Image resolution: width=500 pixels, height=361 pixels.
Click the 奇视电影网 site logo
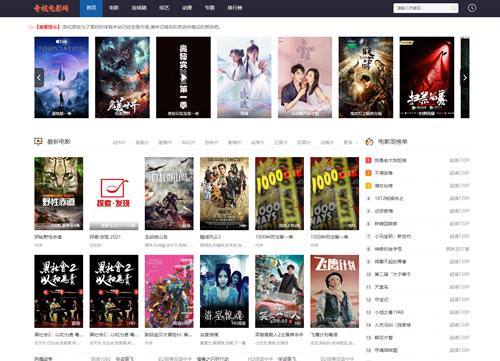click(51, 8)
